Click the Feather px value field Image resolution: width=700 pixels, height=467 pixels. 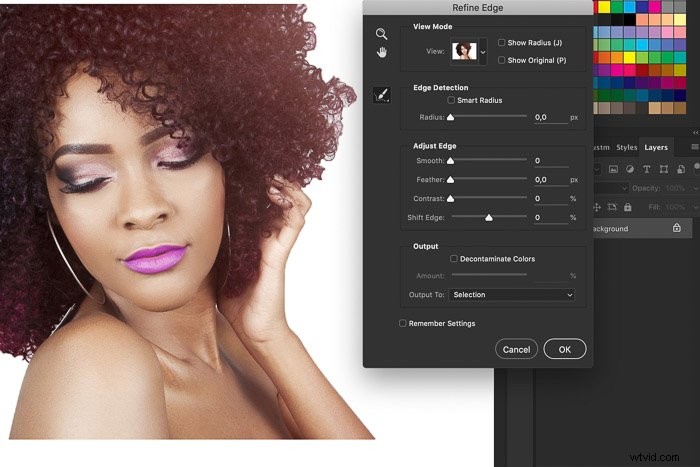[550, 179]
